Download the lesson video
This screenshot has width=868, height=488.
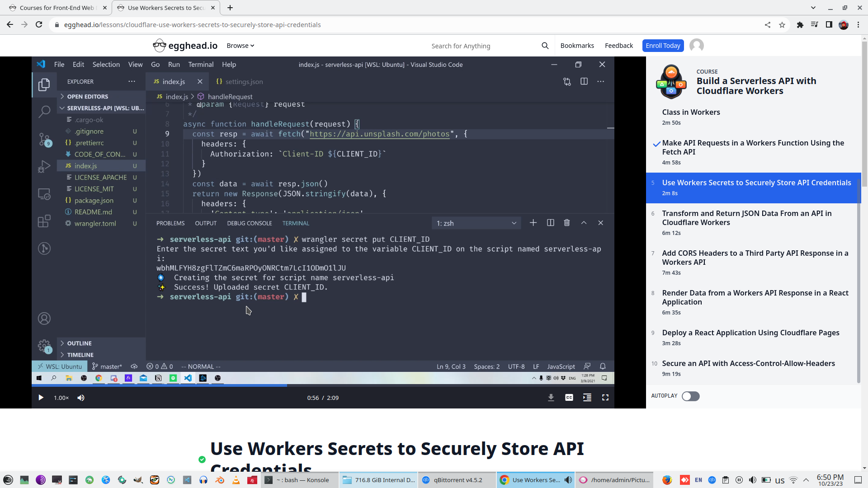tap(551, 398)
